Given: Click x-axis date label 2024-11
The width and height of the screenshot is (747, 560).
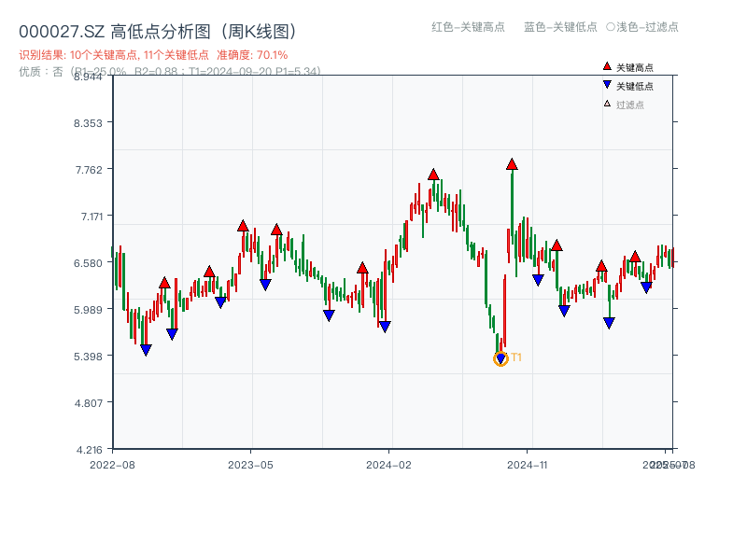Looking at the screenshot, I should tap(528, 465).
